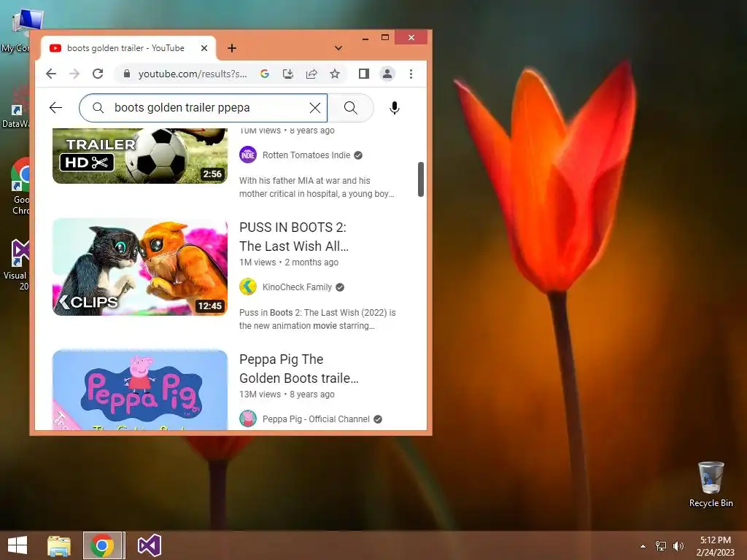The height and width of the screenshot is (560, 747).
Task: Open the Chrome profile avatar
Action: point(387,74)
